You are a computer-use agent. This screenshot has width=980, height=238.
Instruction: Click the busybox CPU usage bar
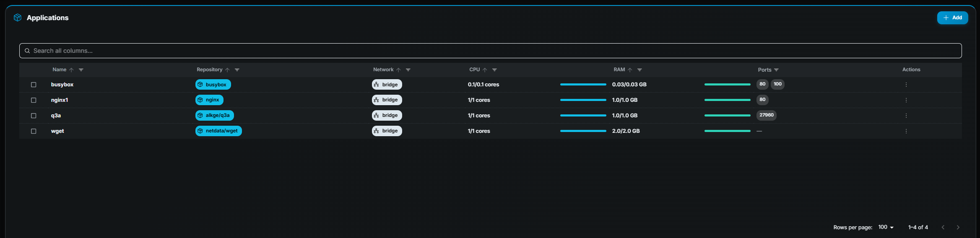pos(583,85)
